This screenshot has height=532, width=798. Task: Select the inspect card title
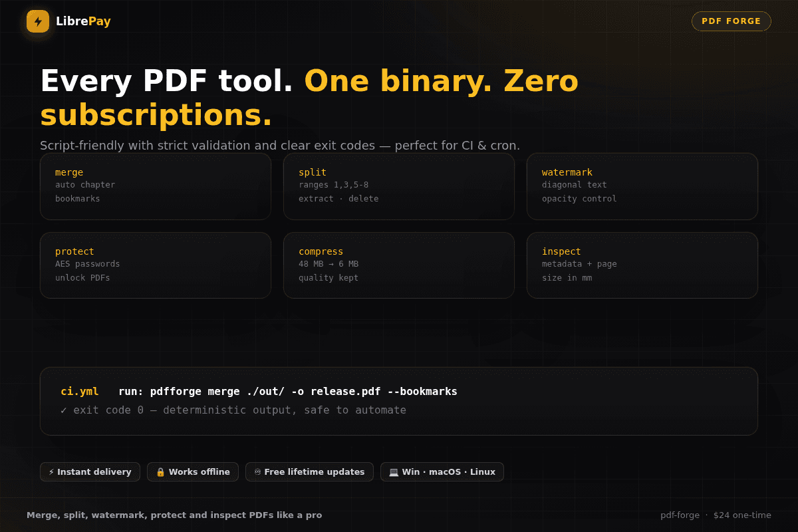[x=561, y=251]
